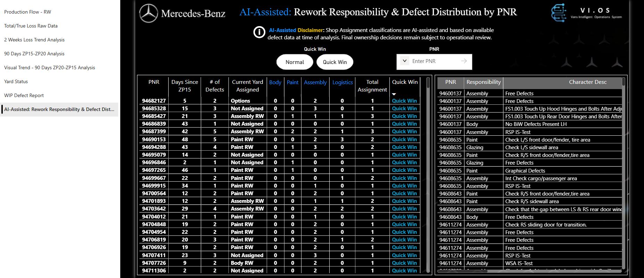Click the Mercedes-Benz star logo
This screenshot has width=644, height=278.
(148, 14)
